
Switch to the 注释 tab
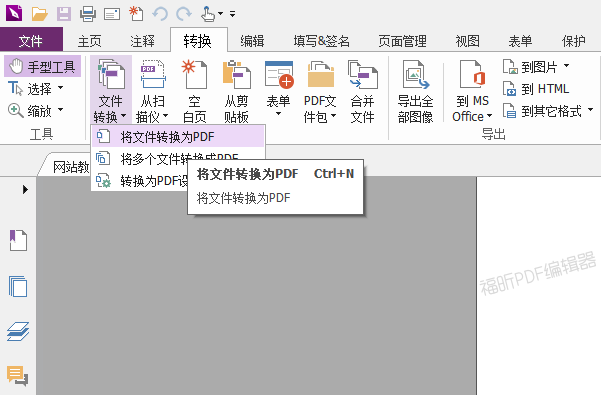pyautogui.click(x=142, y=41)
